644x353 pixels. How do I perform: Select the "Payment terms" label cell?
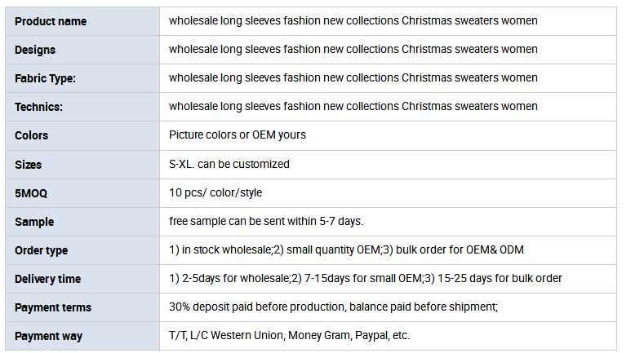[x=53, y=307]
